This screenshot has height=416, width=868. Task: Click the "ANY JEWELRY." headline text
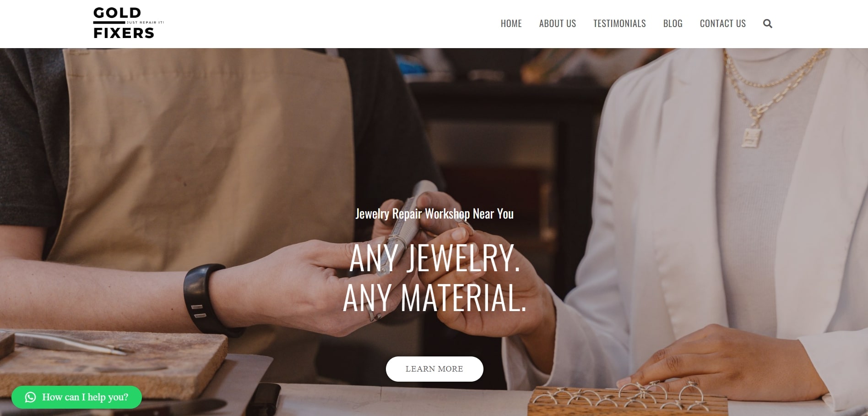(x=434, y=259)
